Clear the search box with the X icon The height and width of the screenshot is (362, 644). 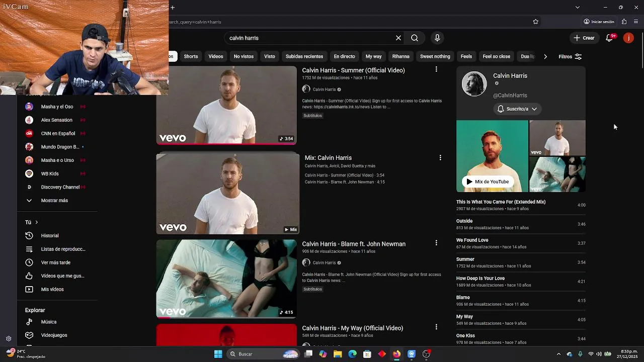[x=398, y=38]
